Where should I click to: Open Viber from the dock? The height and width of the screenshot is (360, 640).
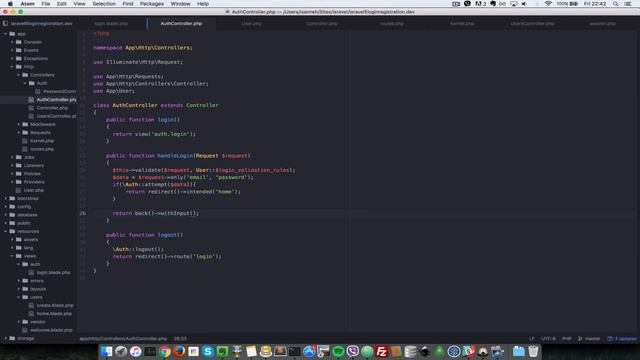(353, 351)
